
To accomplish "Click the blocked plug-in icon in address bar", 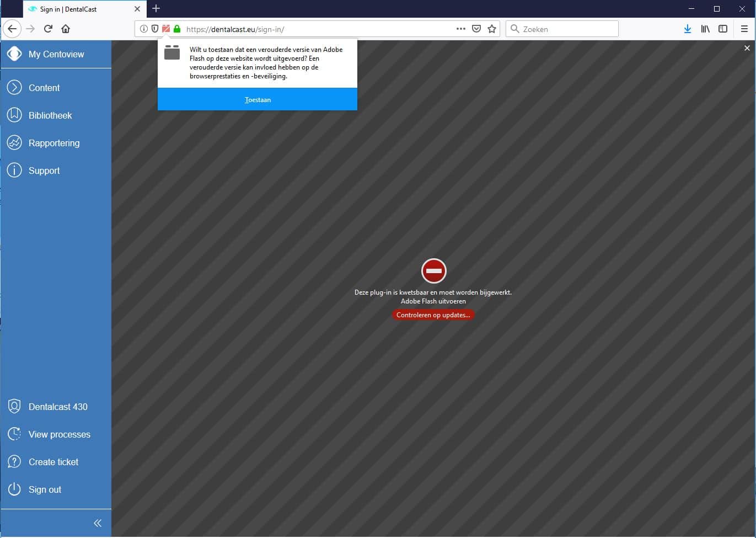I will tap(166, 29).
